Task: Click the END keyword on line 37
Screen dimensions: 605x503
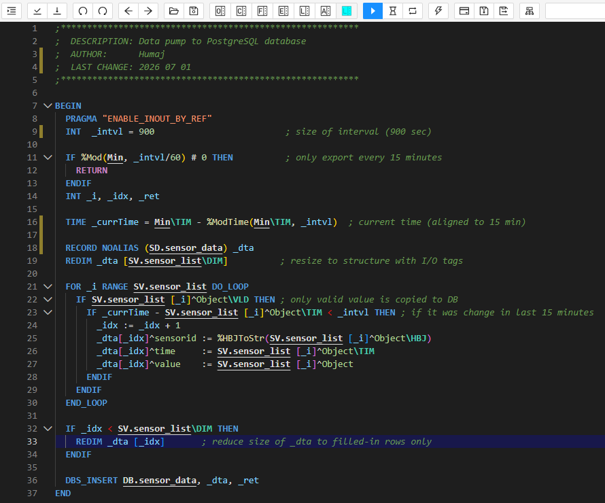Action: coord(63,493)
